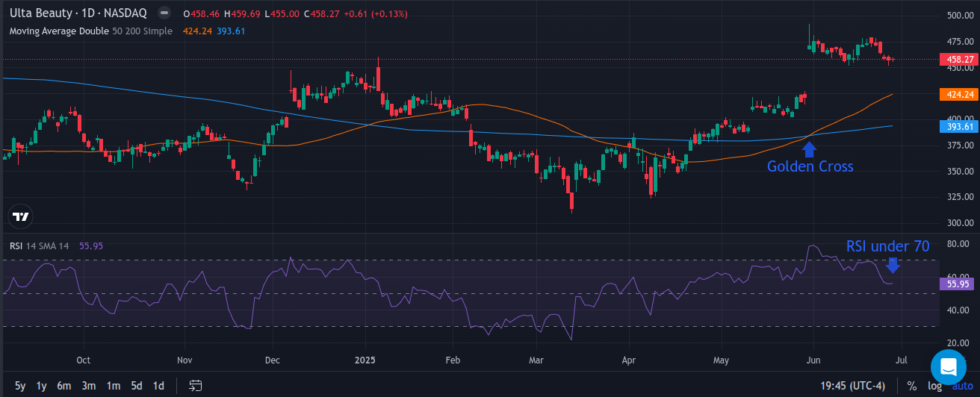Select the 5y time range
The width and height of the screenshot is (980, 397).
(x=20, y=386)
